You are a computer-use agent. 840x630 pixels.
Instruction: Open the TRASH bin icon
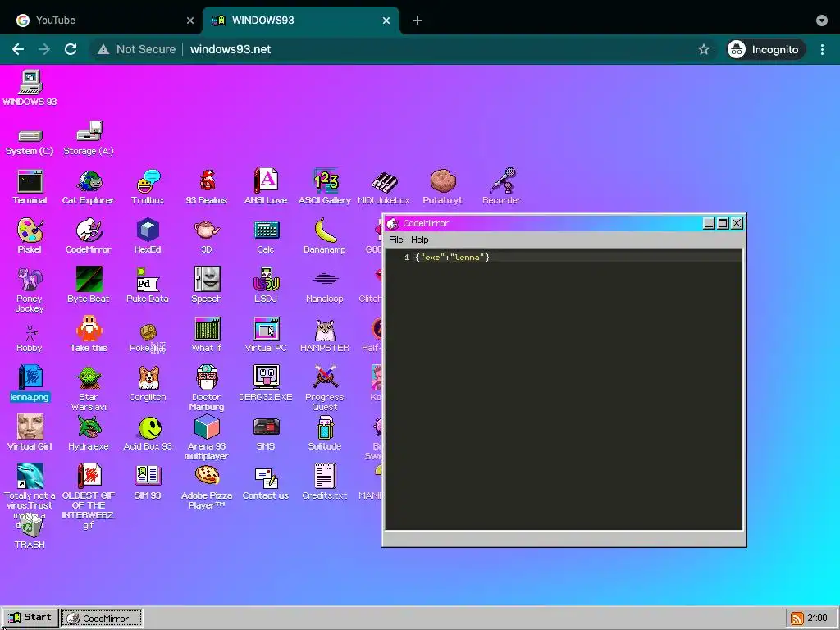click(x=30, y=532)
